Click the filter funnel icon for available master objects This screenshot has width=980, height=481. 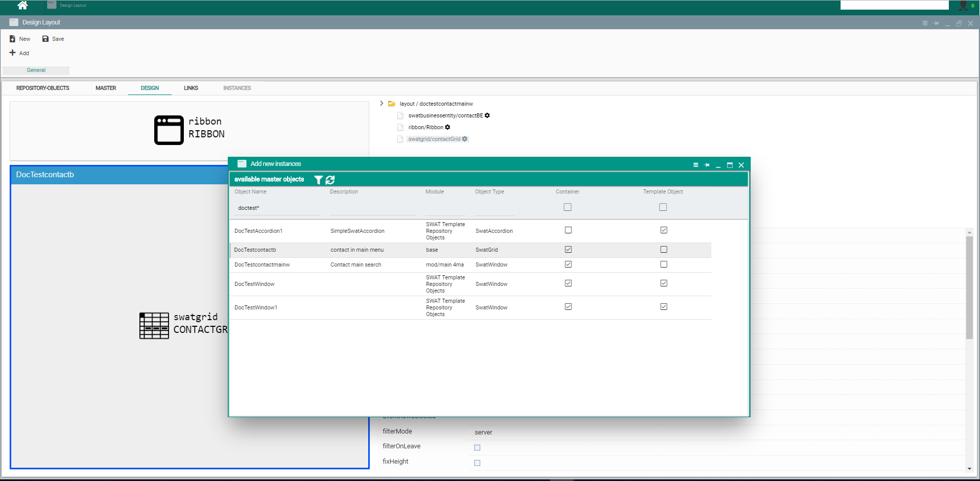[x=318, y=180]
